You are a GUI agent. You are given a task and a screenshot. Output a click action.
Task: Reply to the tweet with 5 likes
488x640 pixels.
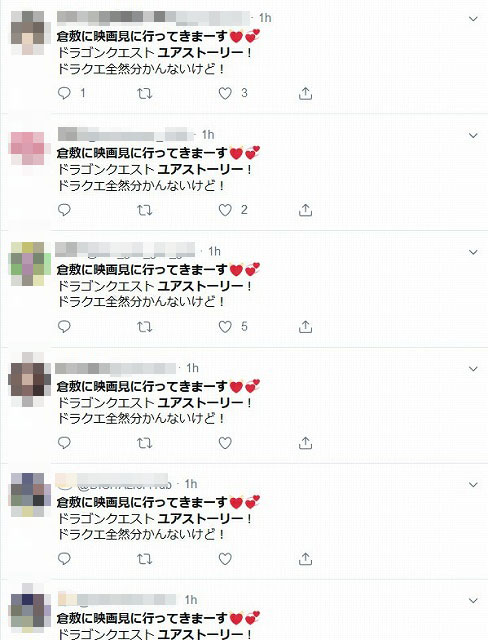(x=64, y=327)
